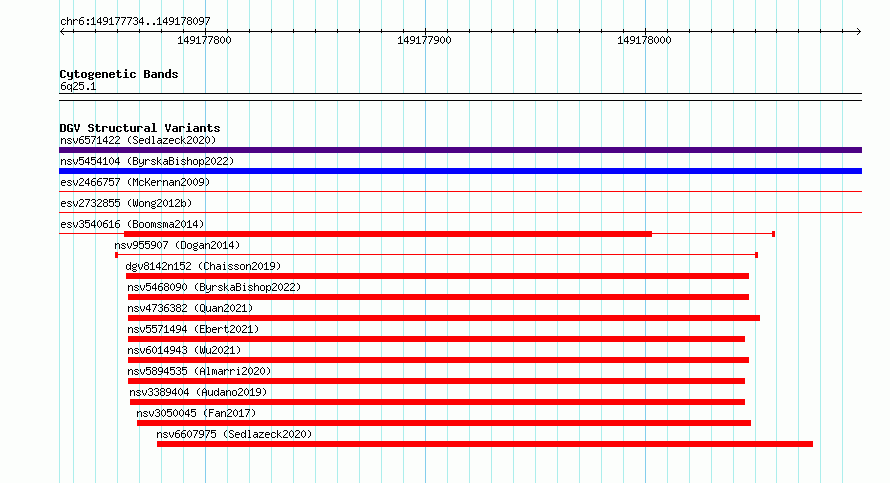Click the nsv5894535 (Almarri2020) label
The height and width of the screenshot is (483, 890).
point(199,371)
